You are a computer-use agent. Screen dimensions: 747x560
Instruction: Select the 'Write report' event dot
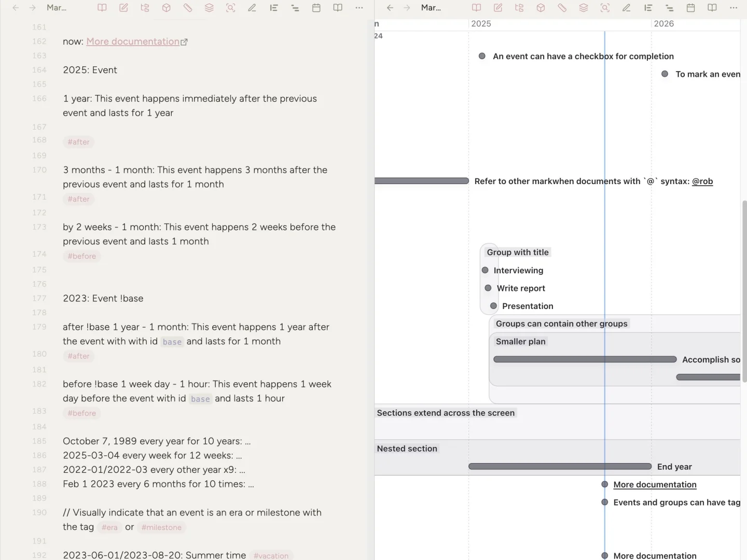488,288
